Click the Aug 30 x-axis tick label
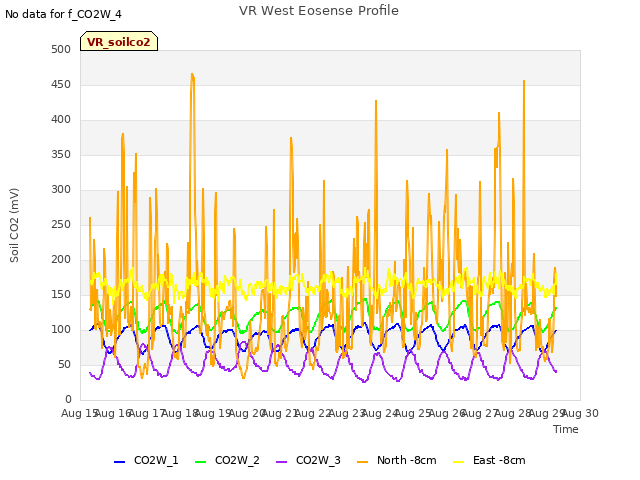640x480 pixels. point(581,413)
